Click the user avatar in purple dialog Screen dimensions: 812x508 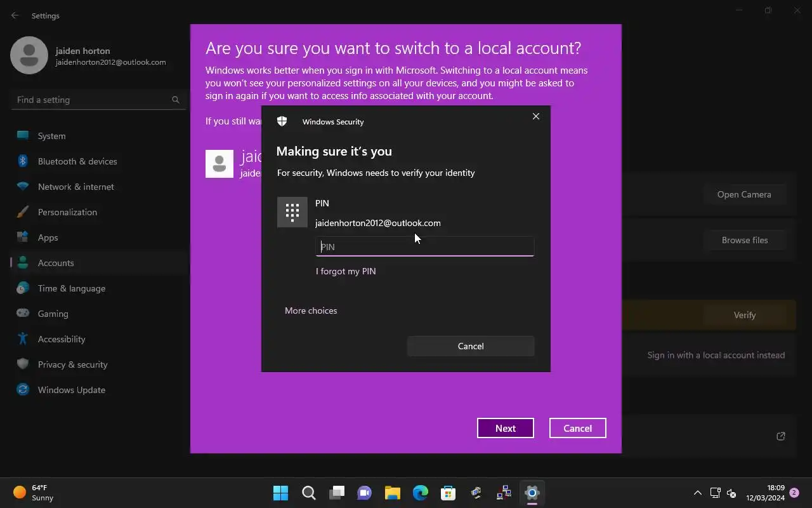tap(219, 164)
